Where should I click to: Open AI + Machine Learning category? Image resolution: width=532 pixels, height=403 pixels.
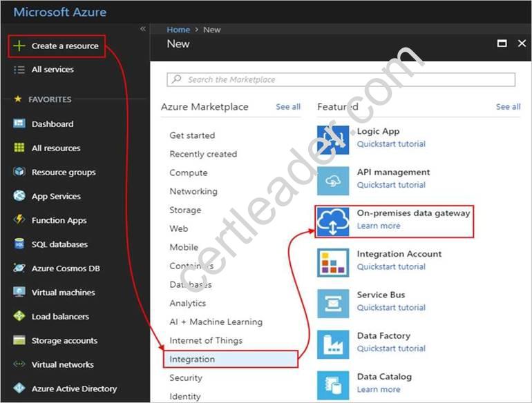tap(216, 322)
